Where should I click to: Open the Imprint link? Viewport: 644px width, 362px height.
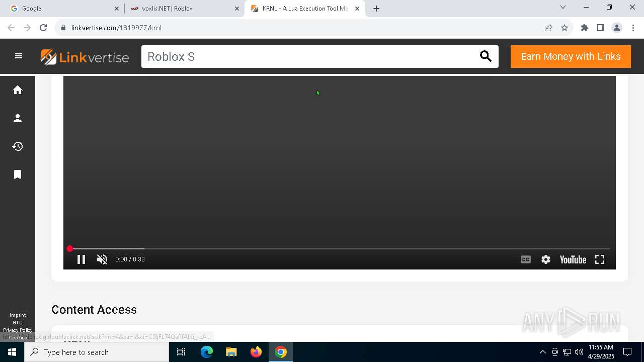point(18,315)
